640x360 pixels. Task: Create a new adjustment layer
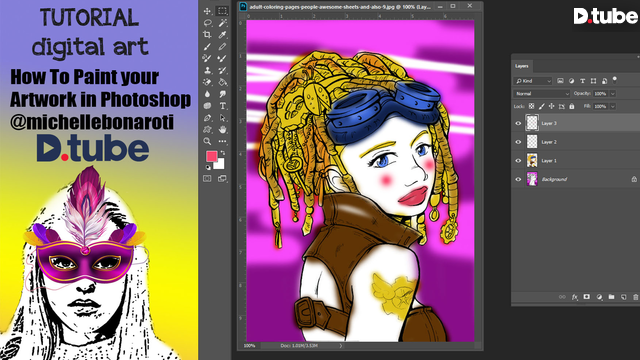click(599, 297)
